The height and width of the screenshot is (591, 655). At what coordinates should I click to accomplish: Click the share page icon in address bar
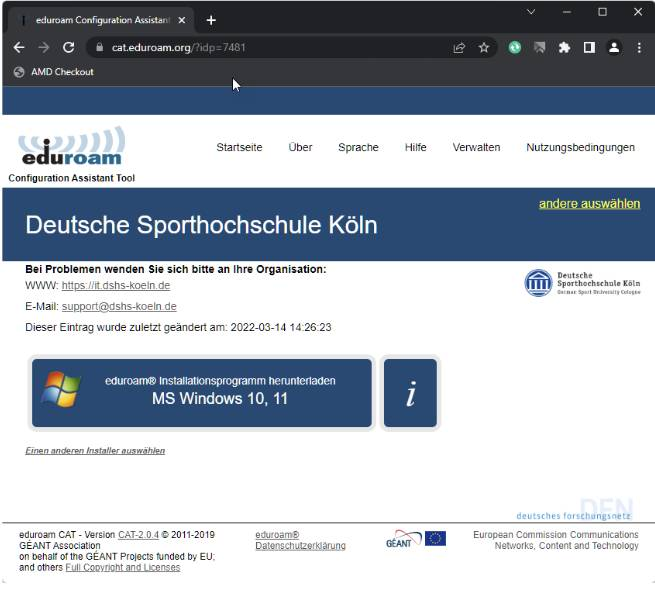coord(459,48)
